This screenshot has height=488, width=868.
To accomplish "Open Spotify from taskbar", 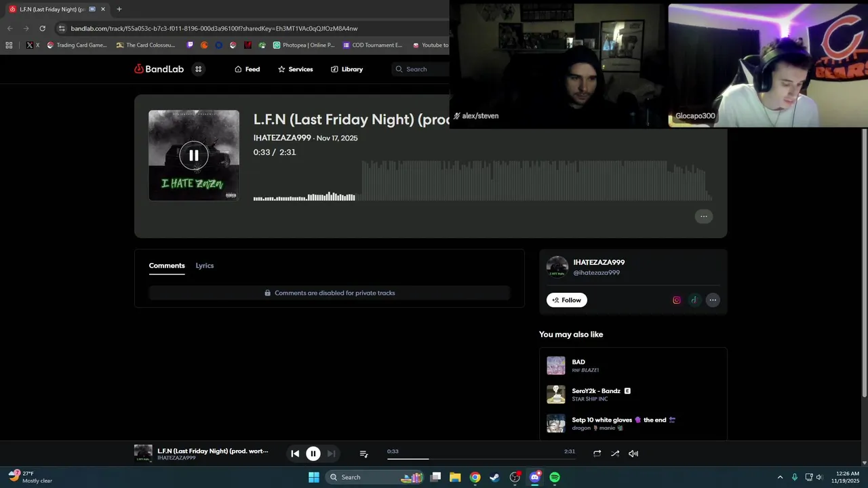I will tap(555, 477).
